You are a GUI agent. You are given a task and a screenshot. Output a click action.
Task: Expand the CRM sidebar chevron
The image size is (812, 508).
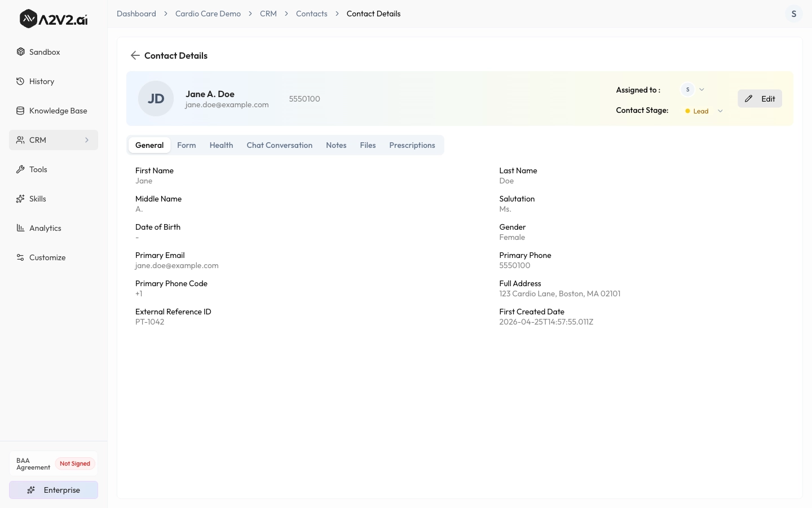(87, 140)
